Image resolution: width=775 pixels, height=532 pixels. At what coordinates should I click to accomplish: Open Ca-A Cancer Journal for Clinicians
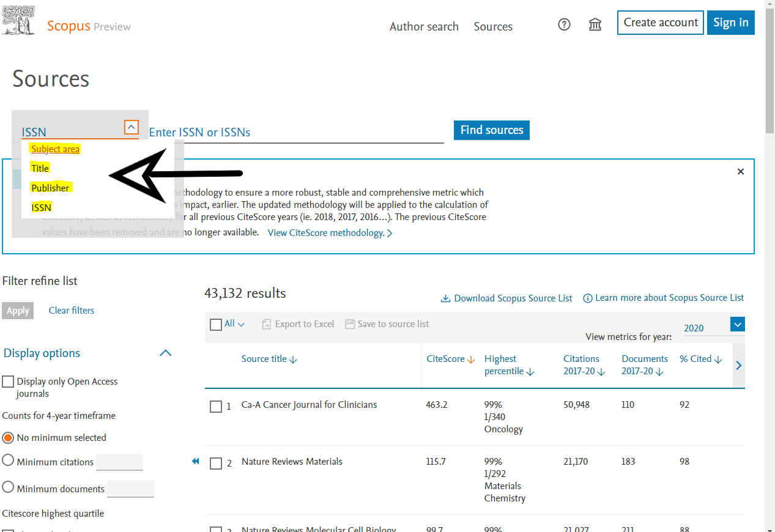[x=310, y=404]
